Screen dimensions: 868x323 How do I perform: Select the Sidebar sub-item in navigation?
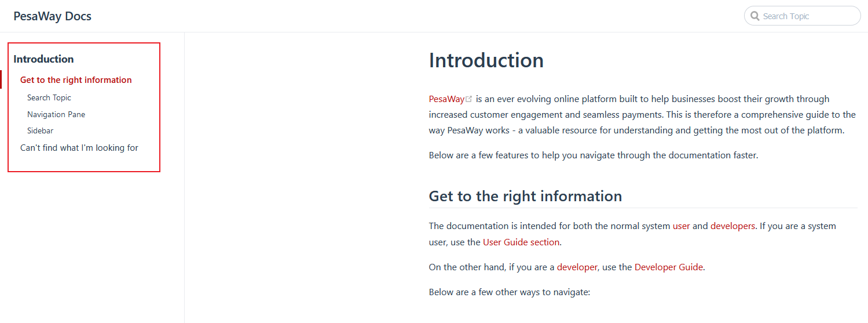[40, 131]
